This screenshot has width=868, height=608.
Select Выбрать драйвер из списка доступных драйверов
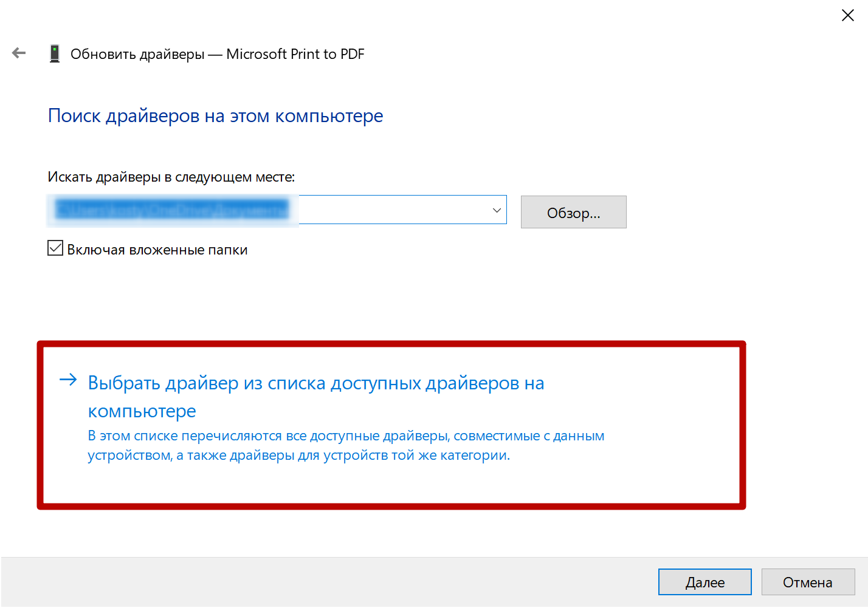pyautogui.click(x=315, y=383)
